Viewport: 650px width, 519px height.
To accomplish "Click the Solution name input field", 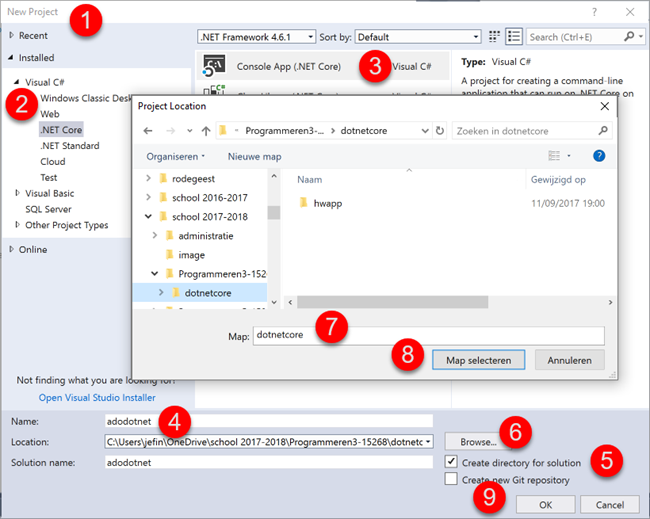I will (x=269, y=462).
